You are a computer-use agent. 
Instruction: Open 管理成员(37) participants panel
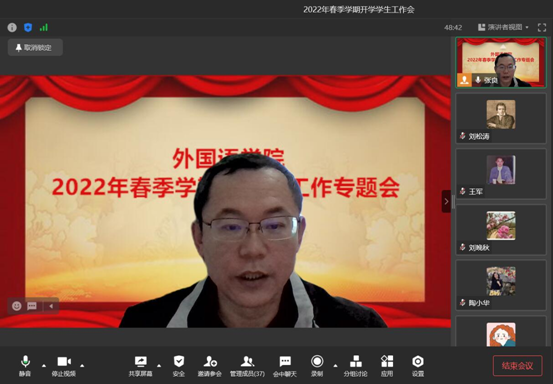(247, 366)
